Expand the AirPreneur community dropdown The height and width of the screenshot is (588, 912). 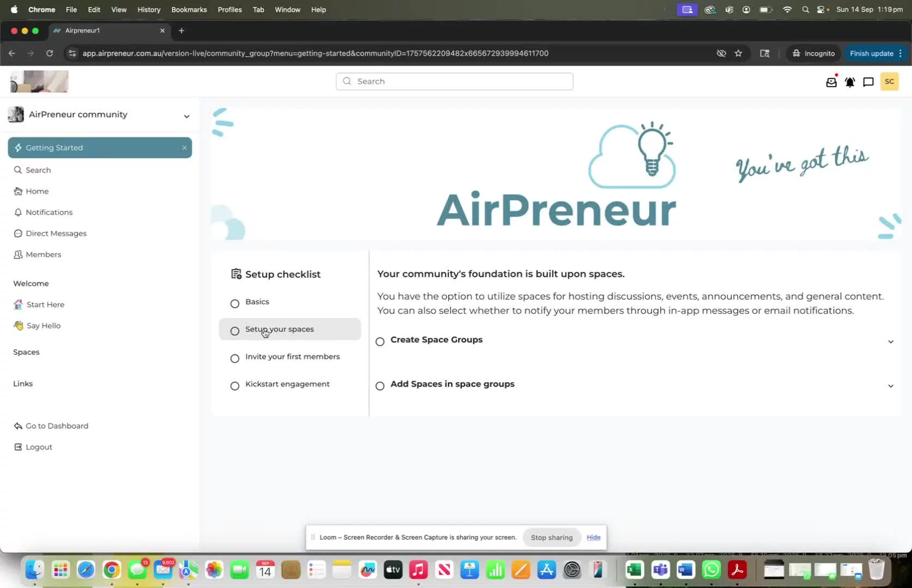pyautogui.click(x=186, y=116)
